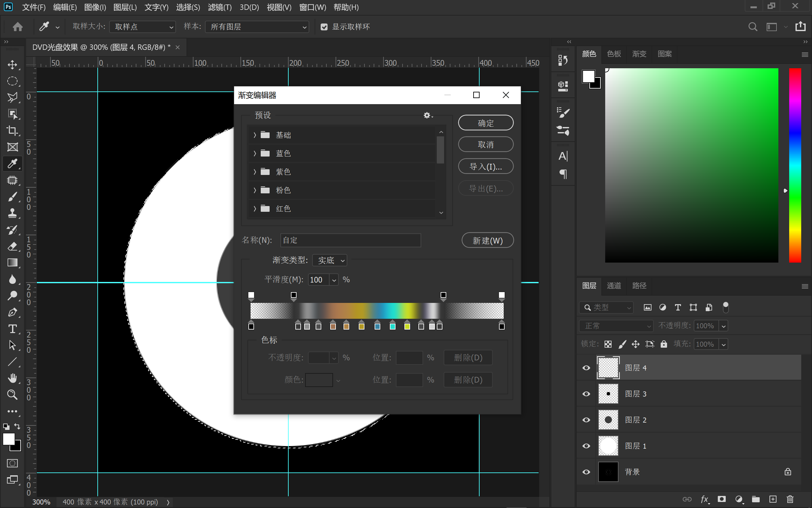Hide 图层 3 with its eye icon
812x508 pixels.
pyautogui.click(x=586, y=394)
